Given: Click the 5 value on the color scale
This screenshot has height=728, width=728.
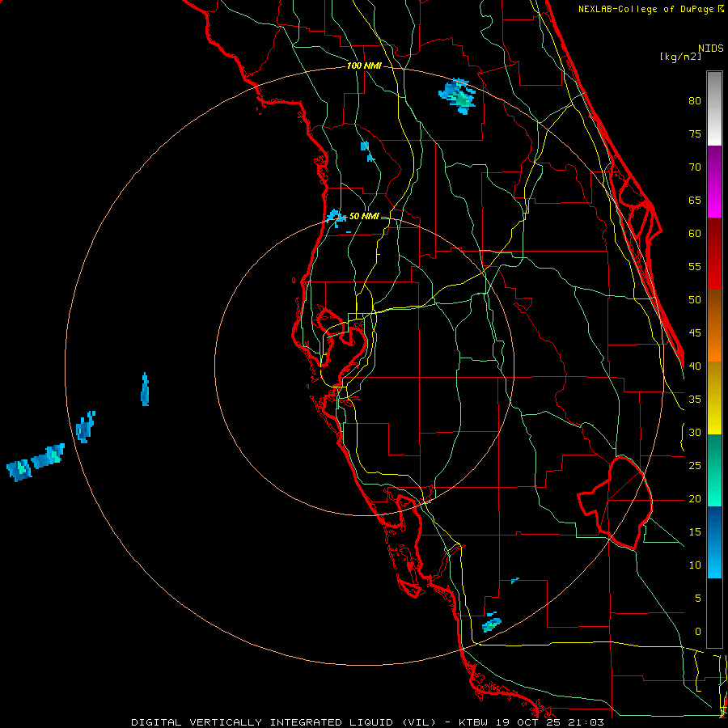Looking at the screenshot, I should click(698, 598).
